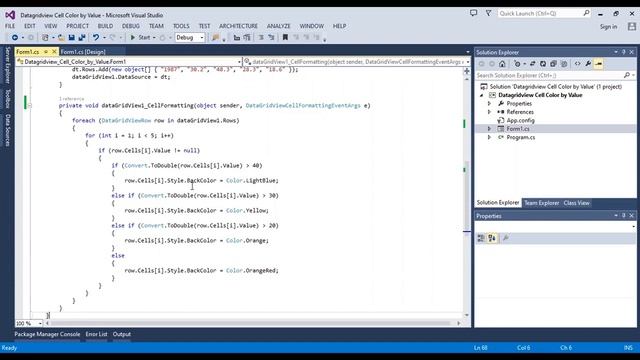The image size is (640, 360).
Task: Click the Save All toolbar icon
Action: 82,38
